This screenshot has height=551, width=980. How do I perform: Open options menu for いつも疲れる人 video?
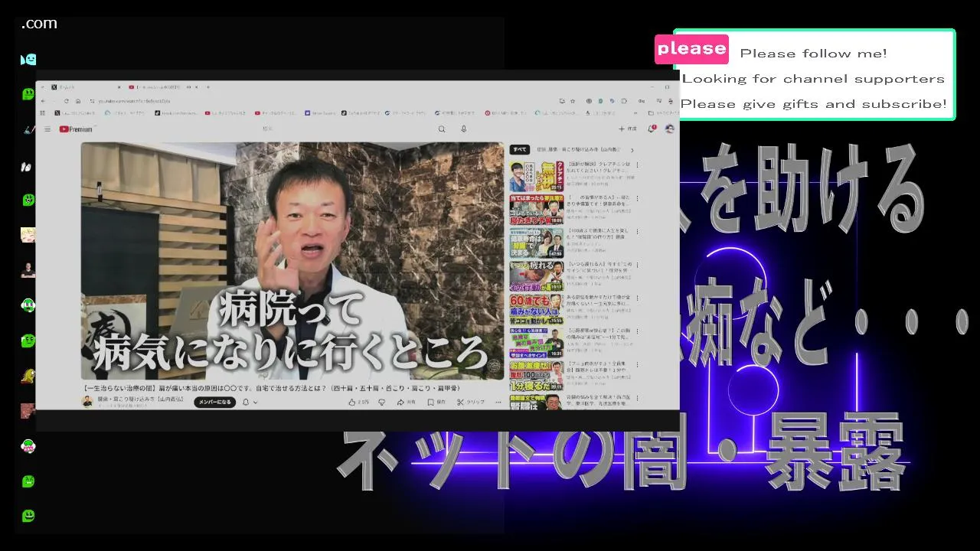click(637, 265)
